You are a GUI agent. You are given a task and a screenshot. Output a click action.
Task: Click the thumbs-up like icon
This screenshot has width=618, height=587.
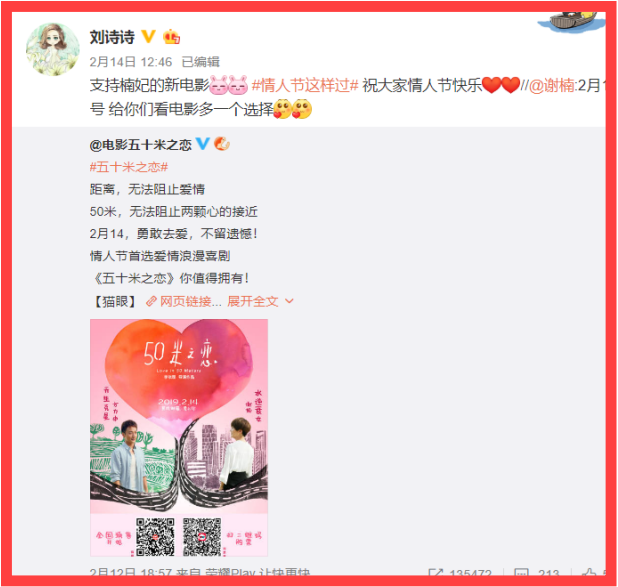pos(589,572)
